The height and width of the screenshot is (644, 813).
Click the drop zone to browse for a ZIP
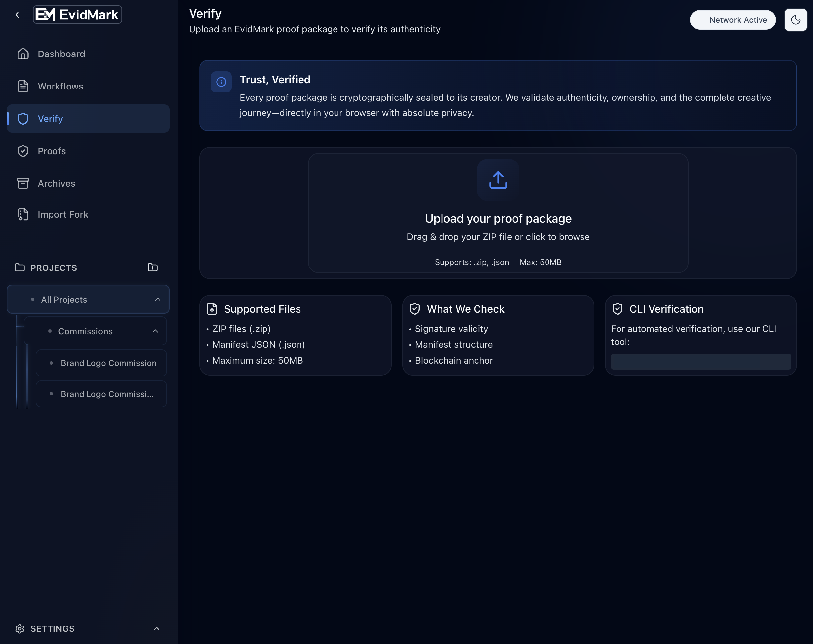pos(498,237)
